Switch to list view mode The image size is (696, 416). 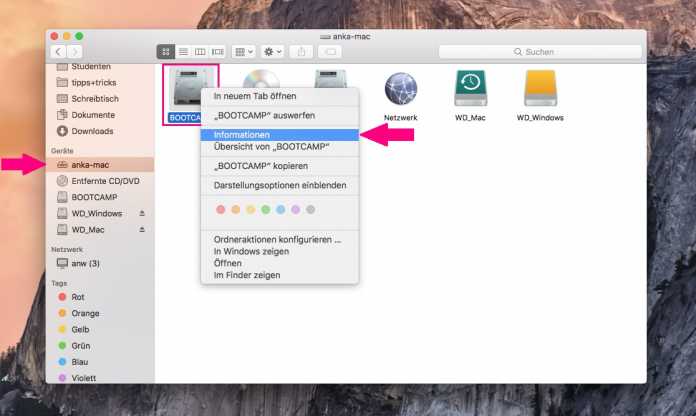pyautogui.click(x=183, y=51)
